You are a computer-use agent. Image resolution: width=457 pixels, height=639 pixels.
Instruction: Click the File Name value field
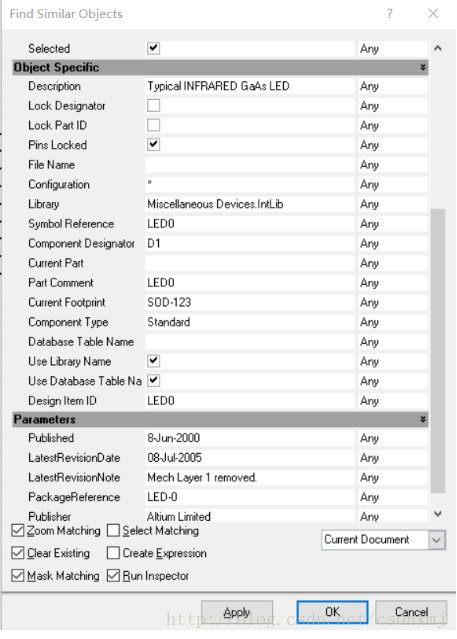tap(249, 165)
